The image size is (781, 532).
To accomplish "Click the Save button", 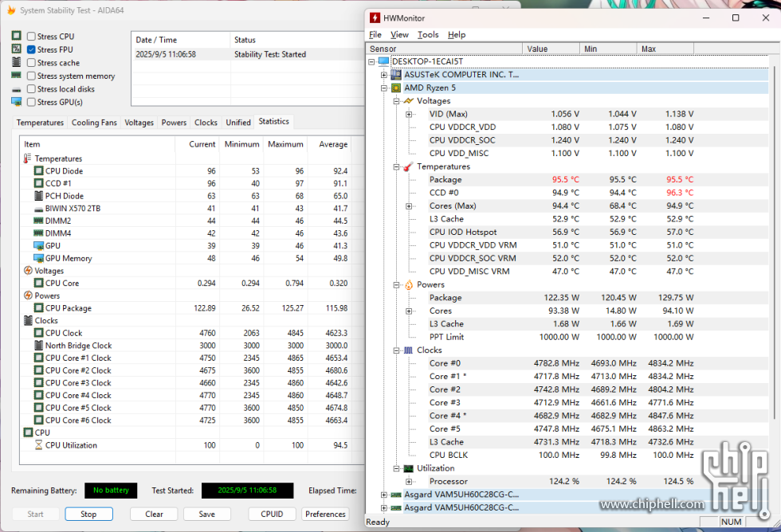I will pos(207,514).
